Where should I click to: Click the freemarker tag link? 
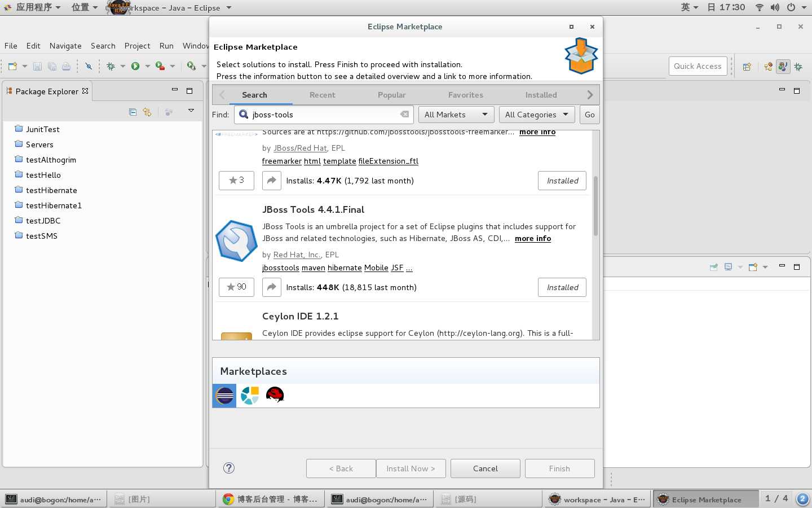pos(282,161)
